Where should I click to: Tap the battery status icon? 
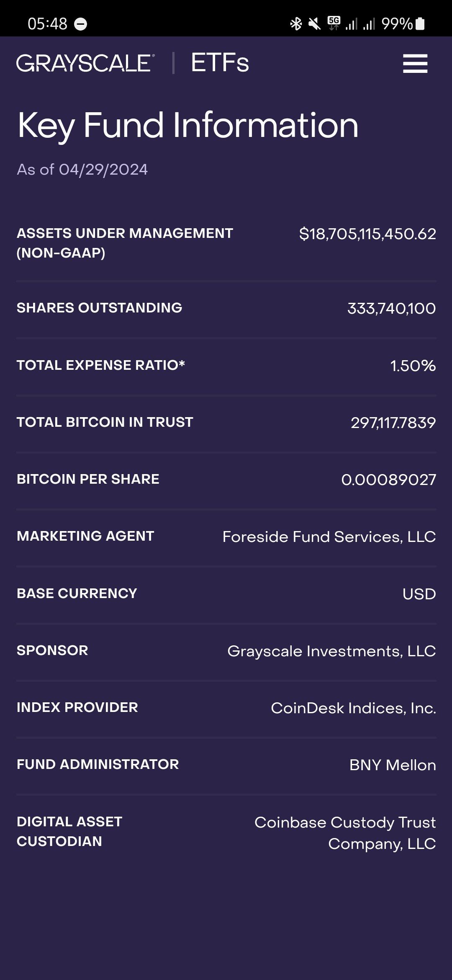420,24
